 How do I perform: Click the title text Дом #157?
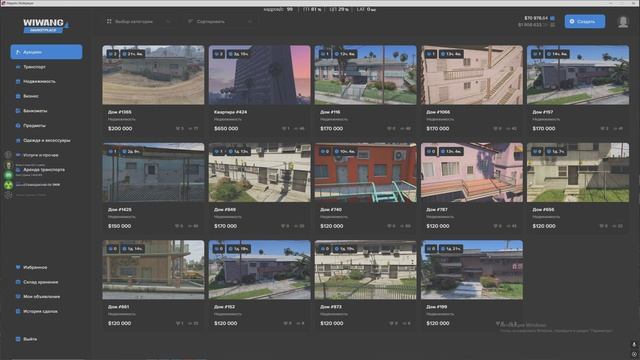(542, 112)
